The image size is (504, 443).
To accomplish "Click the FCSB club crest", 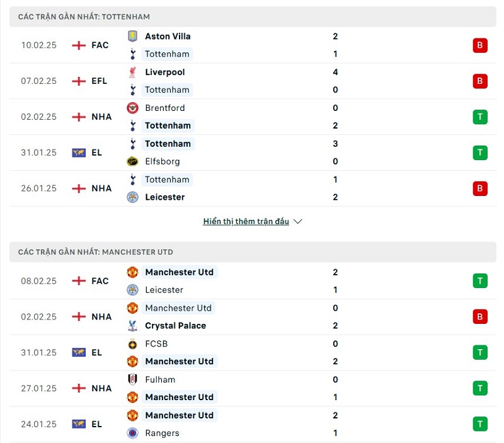I will pyautogui.click(x=132, y=344).
